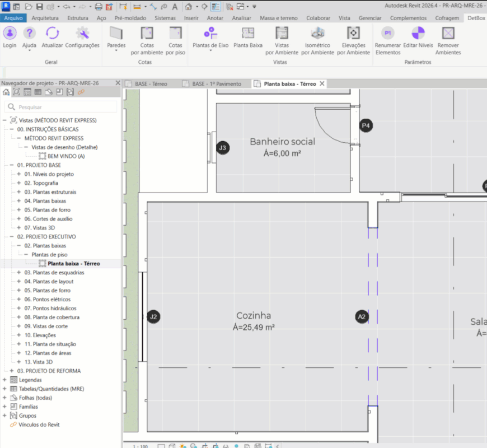Expand 03. PROJETO DE REFORMA node
The image size is (487, 448).
point(12,371)
